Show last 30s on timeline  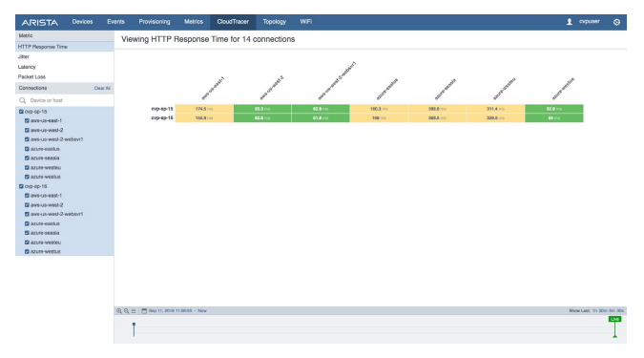tap(620, 311)
